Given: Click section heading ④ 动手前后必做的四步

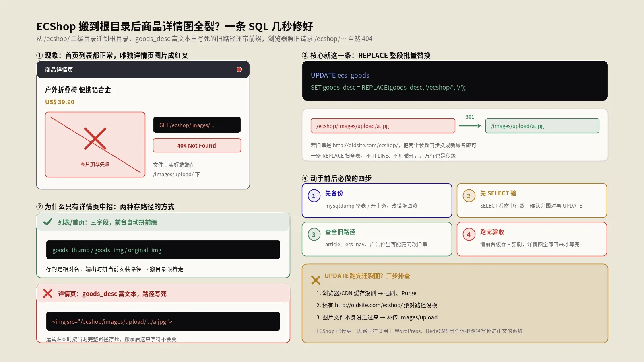Looking at the screenshot, I should click(337, 179).
